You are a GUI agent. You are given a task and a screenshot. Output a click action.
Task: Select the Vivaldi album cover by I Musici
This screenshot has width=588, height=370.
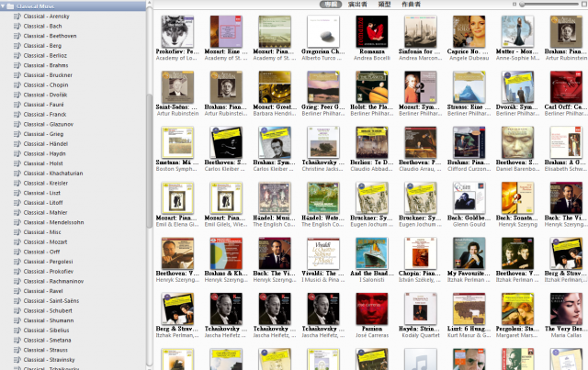[x=322, y=253]
